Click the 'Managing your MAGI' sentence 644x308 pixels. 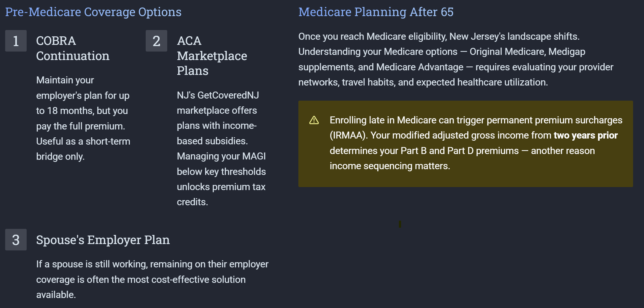(221, 156)
